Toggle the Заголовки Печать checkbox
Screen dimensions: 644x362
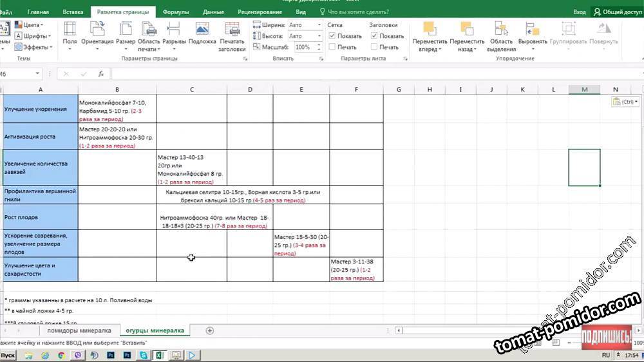pyautogui.click(x=374, y=47)
